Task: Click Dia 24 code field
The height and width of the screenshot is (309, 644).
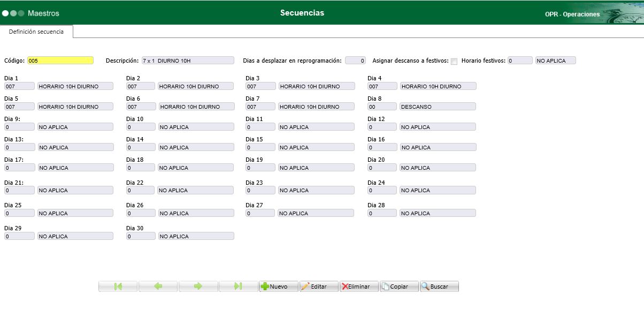Action: [x=382, y=190]
